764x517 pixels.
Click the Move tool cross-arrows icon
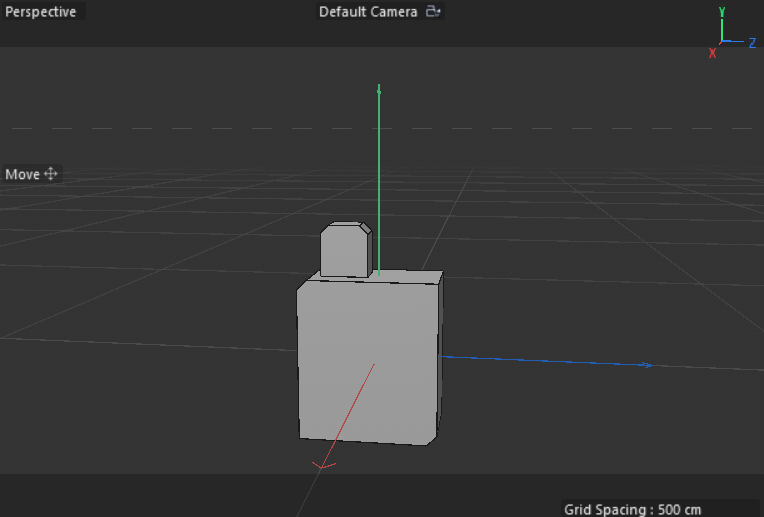click(51, 174)
